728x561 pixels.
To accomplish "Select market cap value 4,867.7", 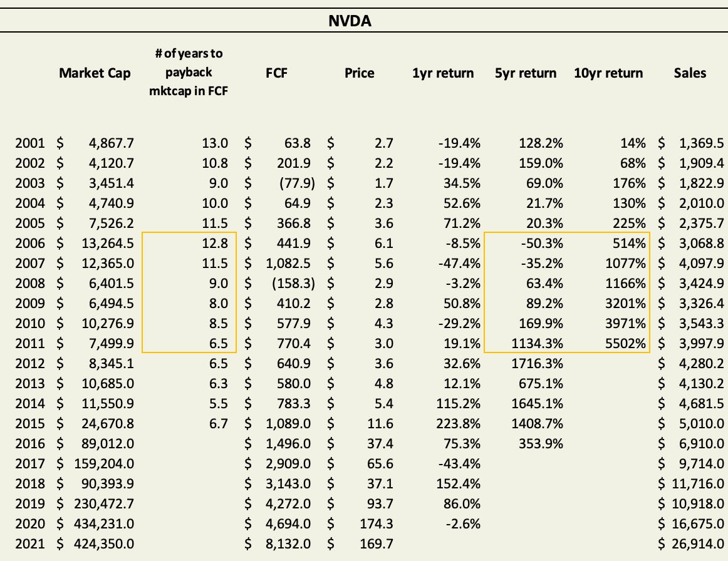I will 111,143.
